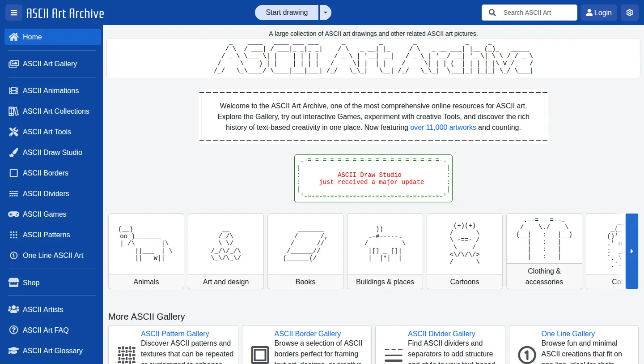644x364 pixels.
Task: Open the ASCII Divider Gallery link
Action: [x=441, y=334]
